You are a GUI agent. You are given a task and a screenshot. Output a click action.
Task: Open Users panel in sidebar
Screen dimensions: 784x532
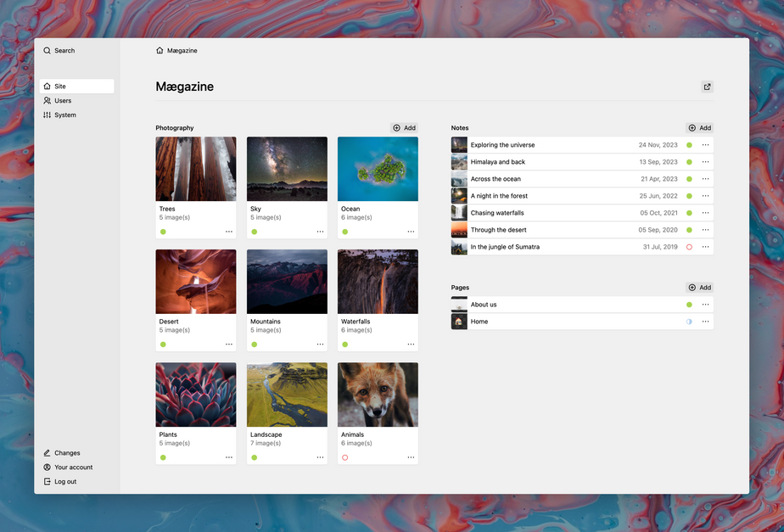(x=63, y=101)
